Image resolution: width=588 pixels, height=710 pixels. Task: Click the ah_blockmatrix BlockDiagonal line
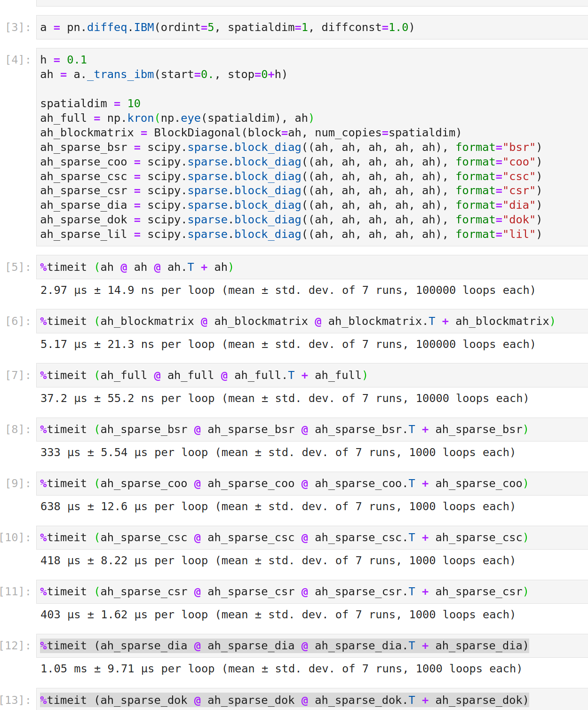[251, 133]
